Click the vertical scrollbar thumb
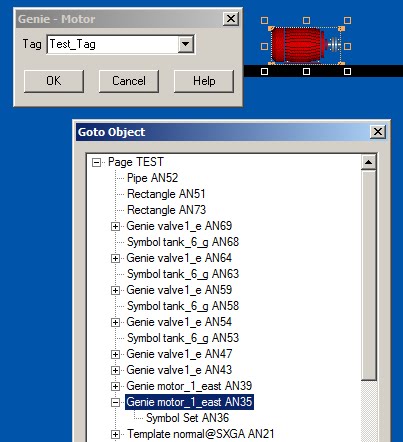 (369, 275)
